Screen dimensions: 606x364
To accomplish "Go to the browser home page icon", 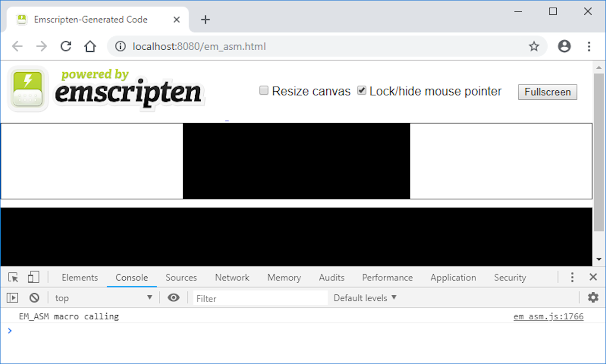I will 90,46.
